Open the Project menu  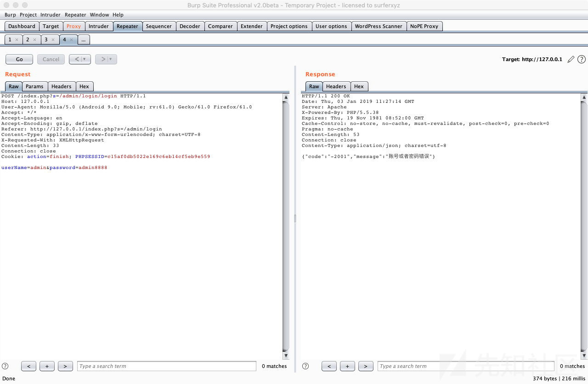point(28,15)
